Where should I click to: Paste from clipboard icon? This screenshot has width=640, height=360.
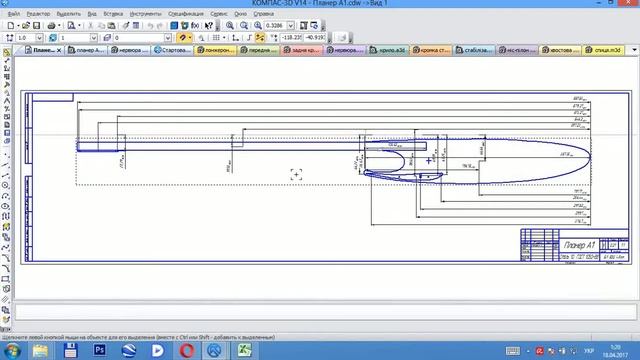point(111,25)
